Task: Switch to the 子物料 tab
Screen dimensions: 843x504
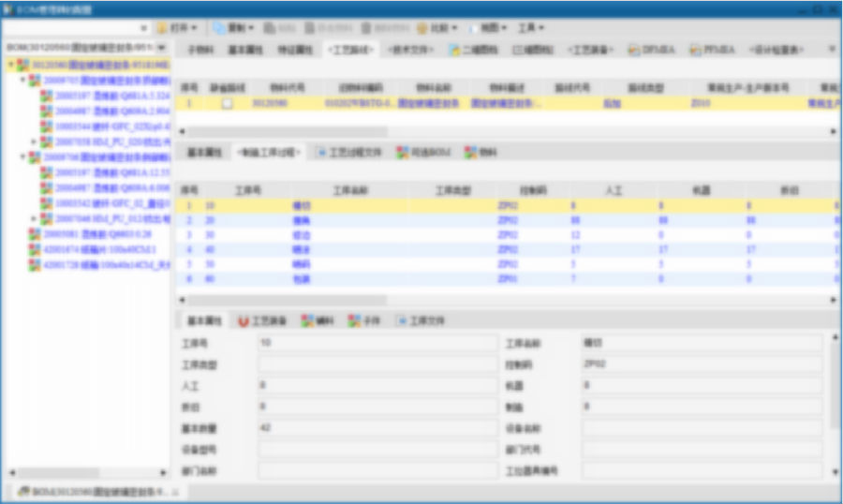Action: point(200,50)
